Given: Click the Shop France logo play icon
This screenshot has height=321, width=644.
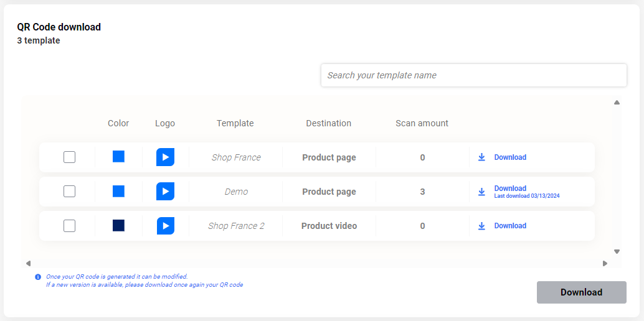Looking at the screenshot, I should pyautogui.click(x=165, y=157).
